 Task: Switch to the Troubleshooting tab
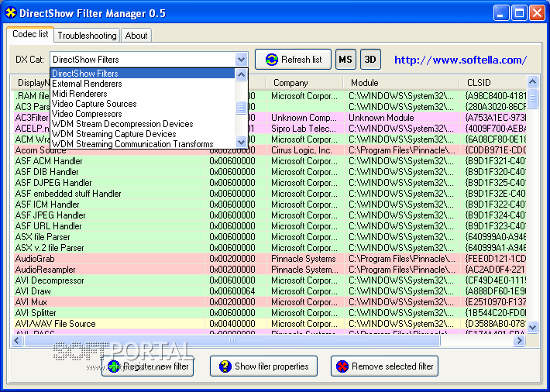tap(87, 36)
